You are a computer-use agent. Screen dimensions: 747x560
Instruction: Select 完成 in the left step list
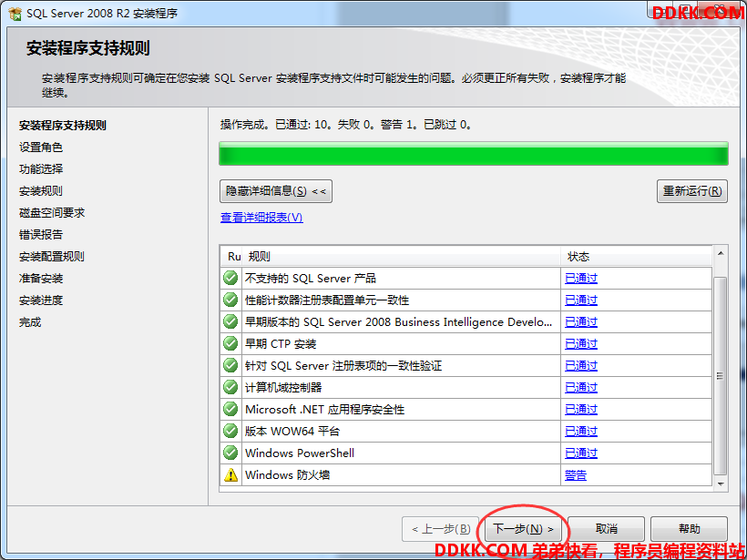click(x=29, y=322)
